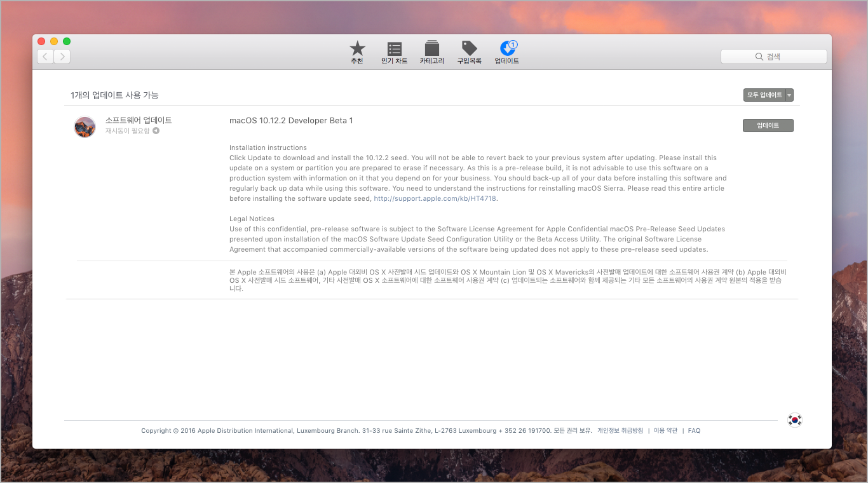
Task: Minimize the App Store window
Action: (x=54, y=41)
